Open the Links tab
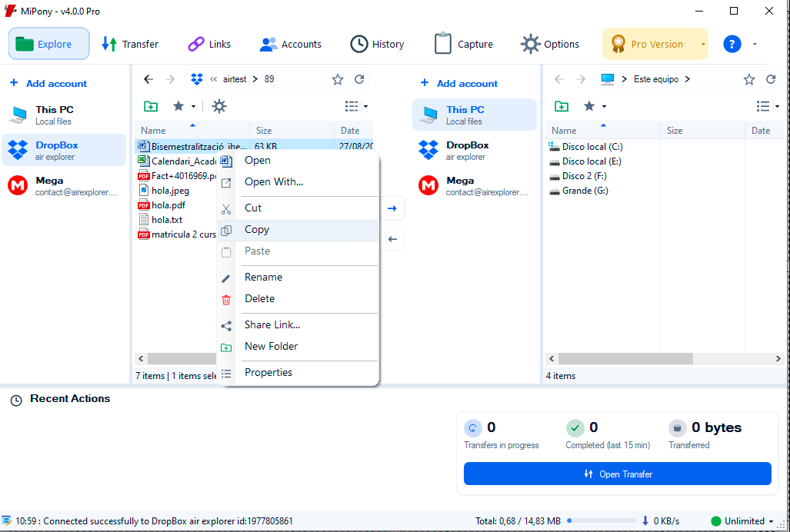The image size is (790, 532). pyautogui.click(x=209, y=45)
